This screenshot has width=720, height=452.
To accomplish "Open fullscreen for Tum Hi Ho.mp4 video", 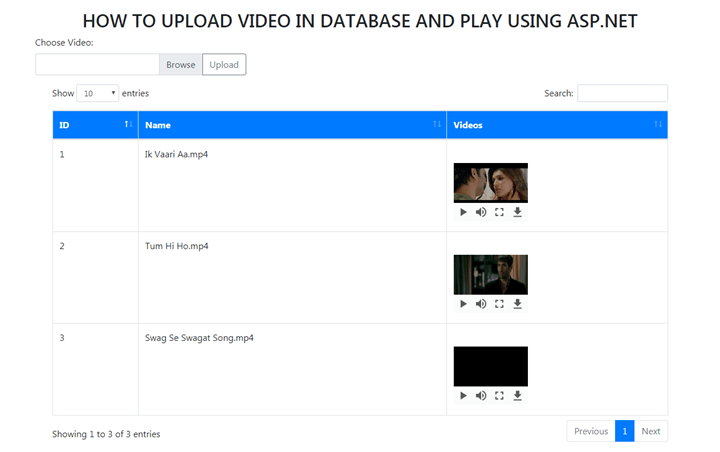I will [x=499, y=304].
